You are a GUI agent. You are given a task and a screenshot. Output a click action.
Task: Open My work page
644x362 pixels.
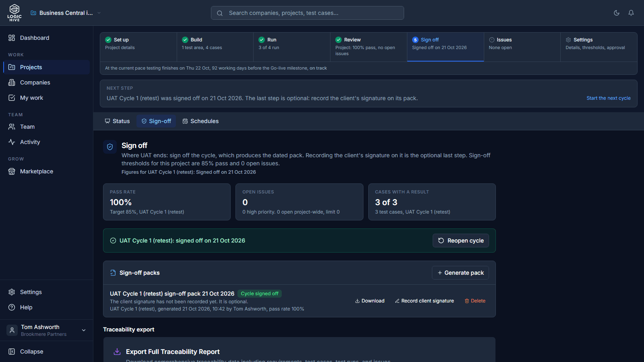[46, 98]
